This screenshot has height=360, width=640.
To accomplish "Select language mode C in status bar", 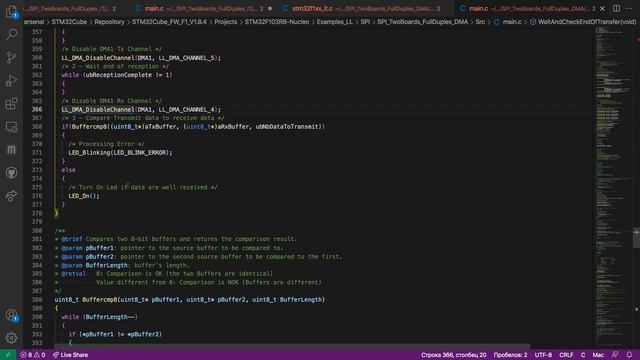I will [583, 355].
